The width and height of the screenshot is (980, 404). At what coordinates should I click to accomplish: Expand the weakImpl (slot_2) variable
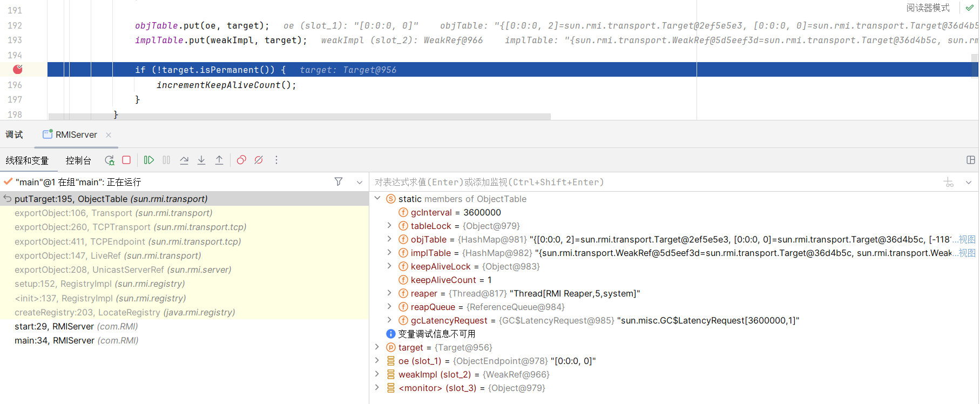377,374
